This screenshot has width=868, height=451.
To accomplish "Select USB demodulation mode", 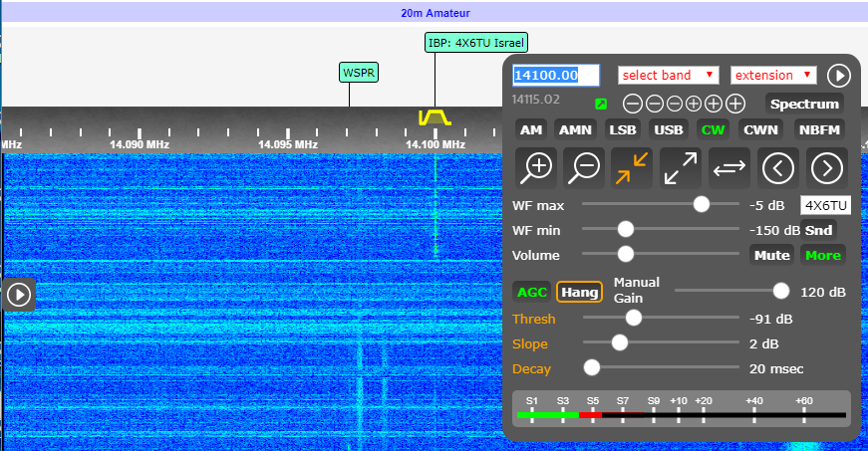I will 668,129.
